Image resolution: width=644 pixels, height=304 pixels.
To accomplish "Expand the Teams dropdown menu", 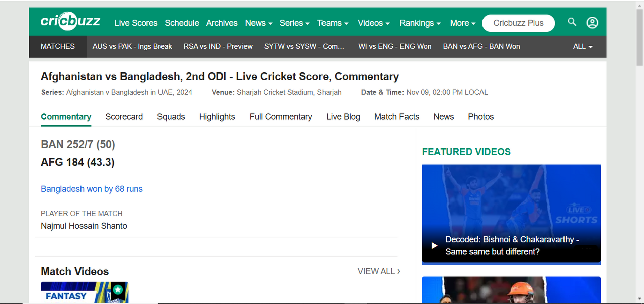I will pyautogui.click(x=333, y=23).
